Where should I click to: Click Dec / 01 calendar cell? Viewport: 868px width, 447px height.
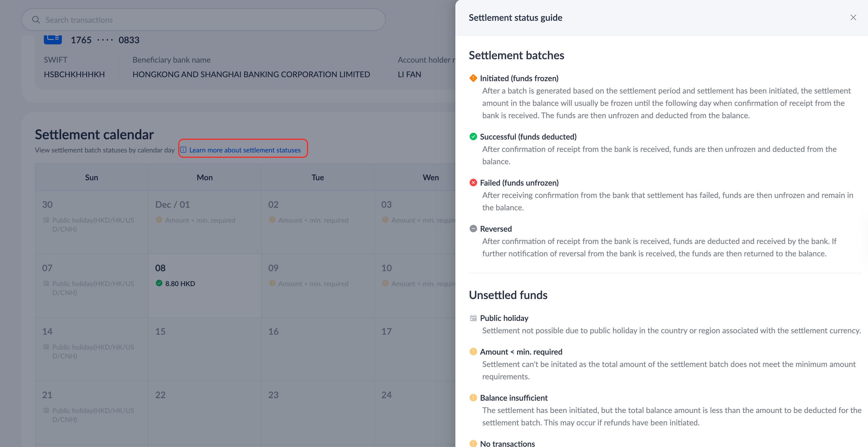tap(172, 205)
